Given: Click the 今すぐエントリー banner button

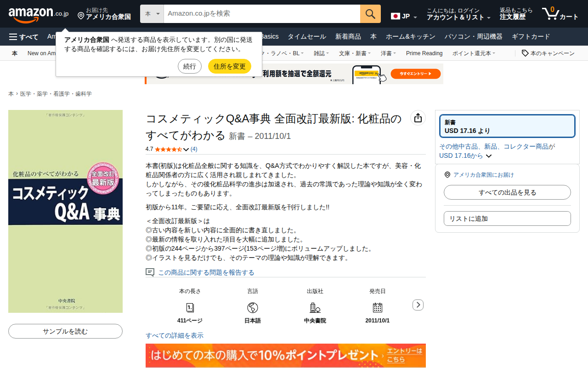Looking at the screenshot, I should click(416, 74).
